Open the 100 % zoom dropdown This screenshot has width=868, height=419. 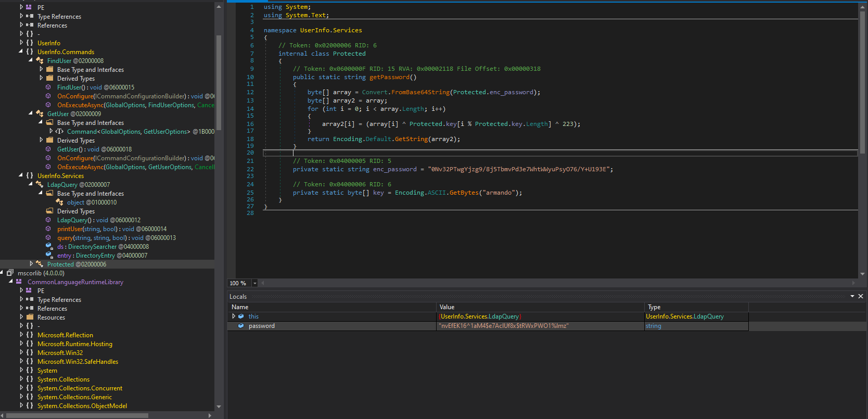254,283
